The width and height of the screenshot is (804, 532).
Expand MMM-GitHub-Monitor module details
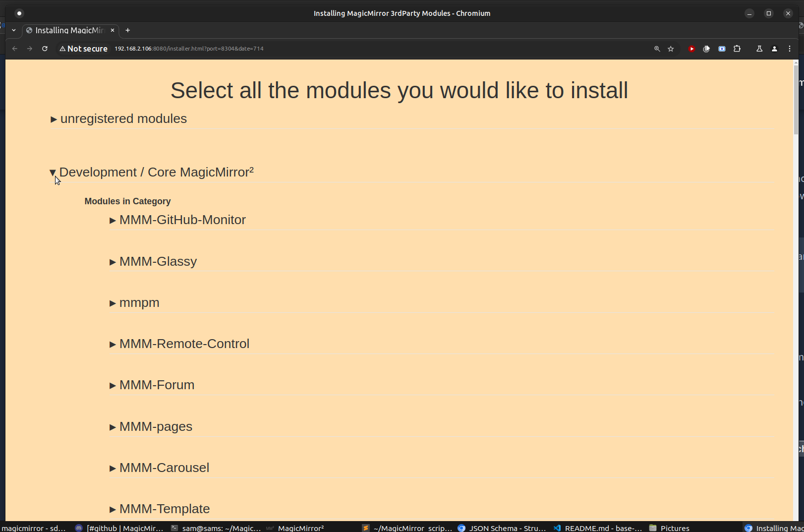[177, 220]
